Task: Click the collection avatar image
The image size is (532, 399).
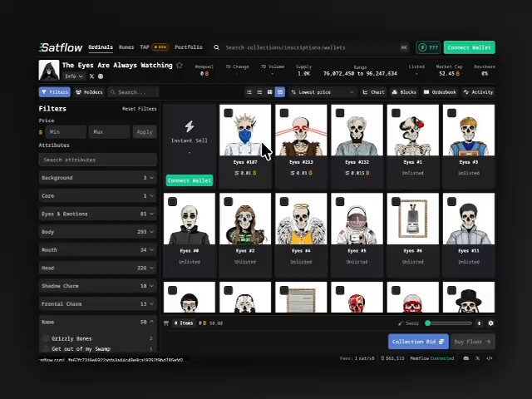Action: click(49, 70)
